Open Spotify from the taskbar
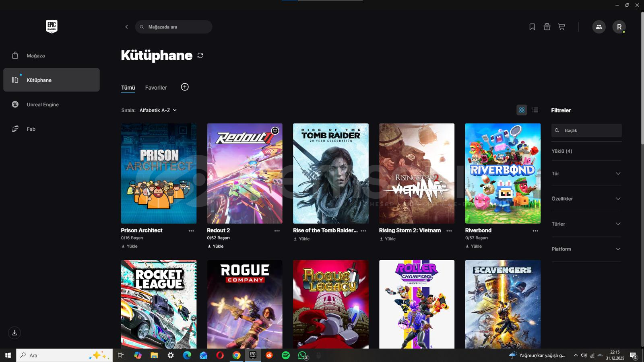 tap(286, 355)
